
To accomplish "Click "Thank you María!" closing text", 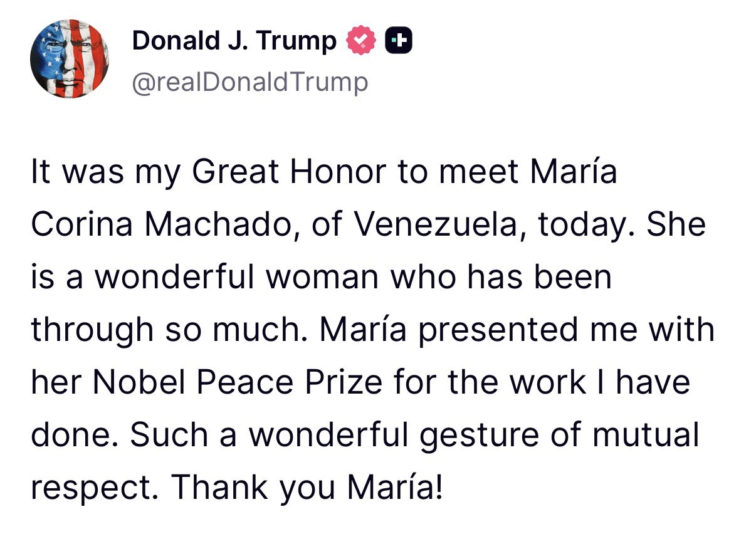I will pyautogui.click(x=307, y=486).
